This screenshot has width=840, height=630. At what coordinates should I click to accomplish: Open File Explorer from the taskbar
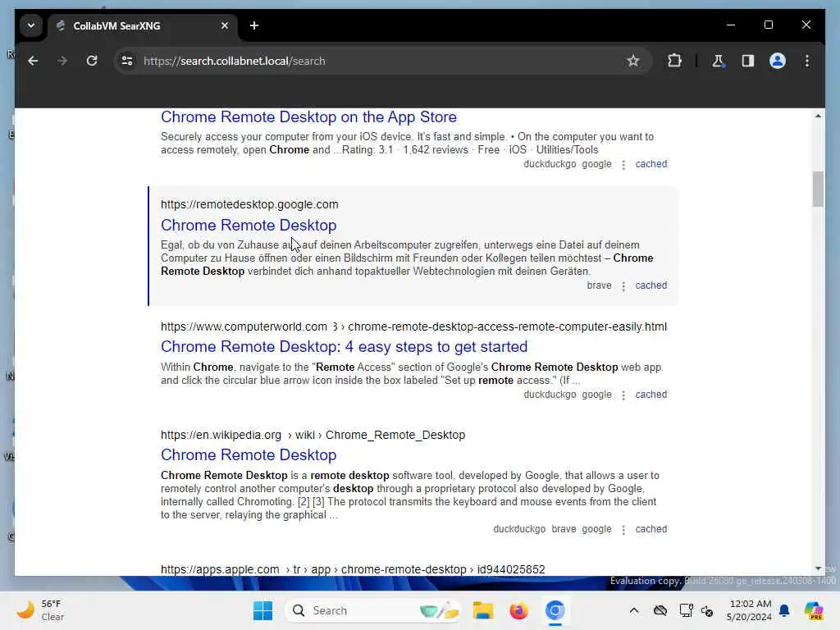[482, 610]
